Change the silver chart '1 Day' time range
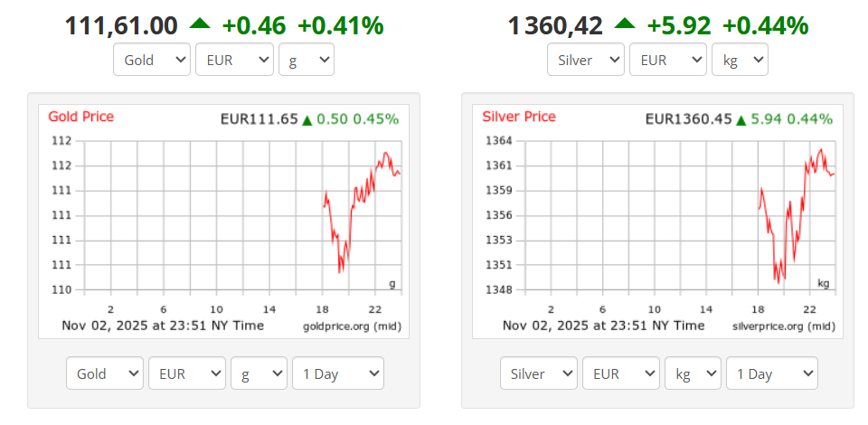This screenshot has height=425, width=868. (771, 373)
